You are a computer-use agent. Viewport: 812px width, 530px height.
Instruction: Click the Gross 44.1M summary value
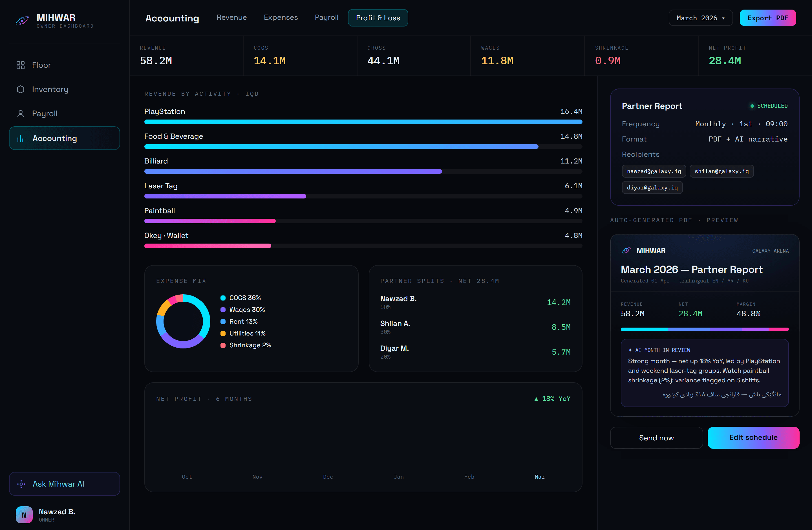pyautogui.click(x=383, y=61)
